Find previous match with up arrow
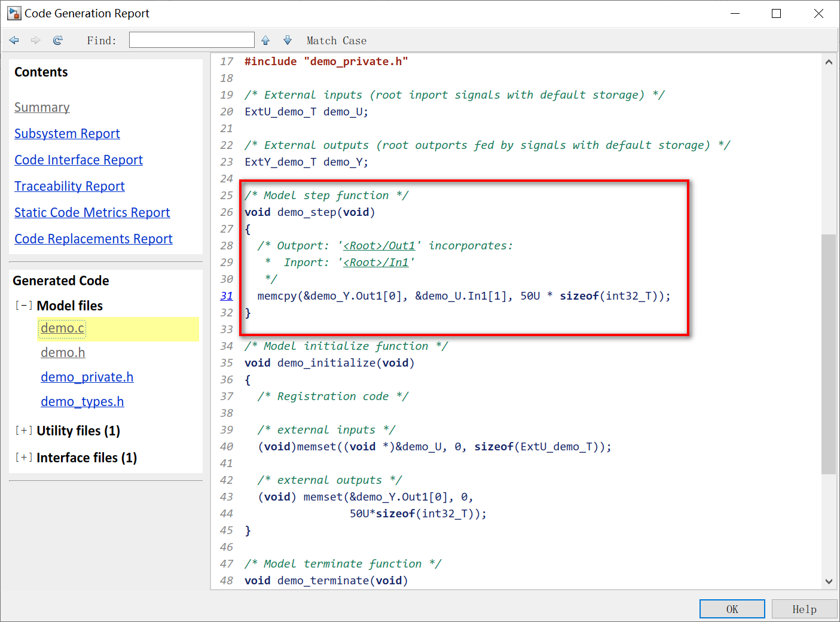Screen dimensions: 840x622 [x=265, y=40]
